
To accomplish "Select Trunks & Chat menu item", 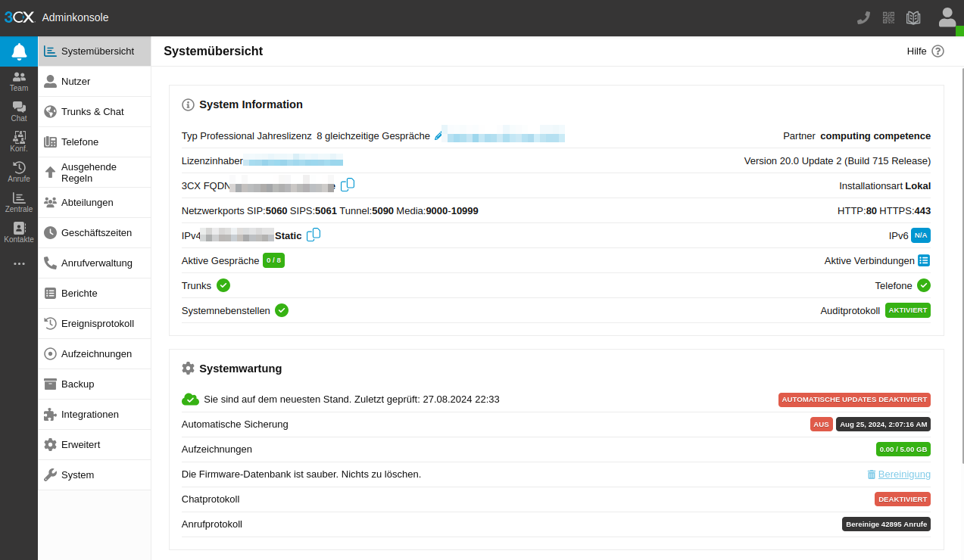I will 92,111.
